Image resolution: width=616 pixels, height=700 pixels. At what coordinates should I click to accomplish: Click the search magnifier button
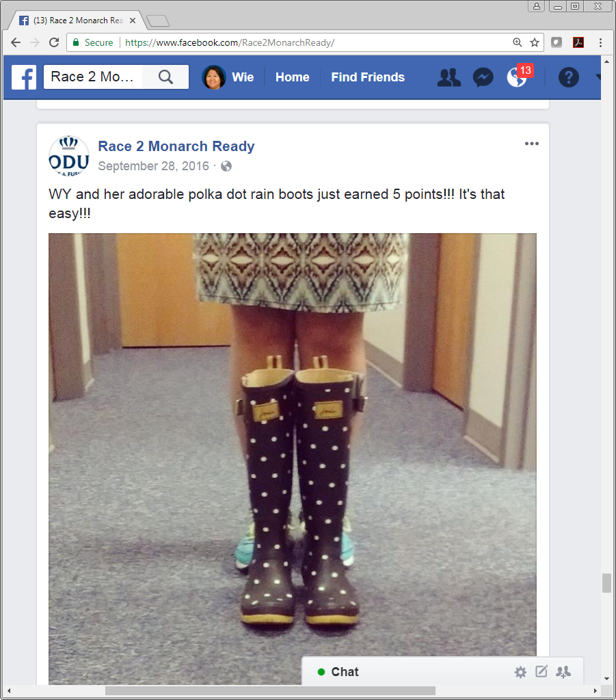pyautogui.click(x=165, y=77)
